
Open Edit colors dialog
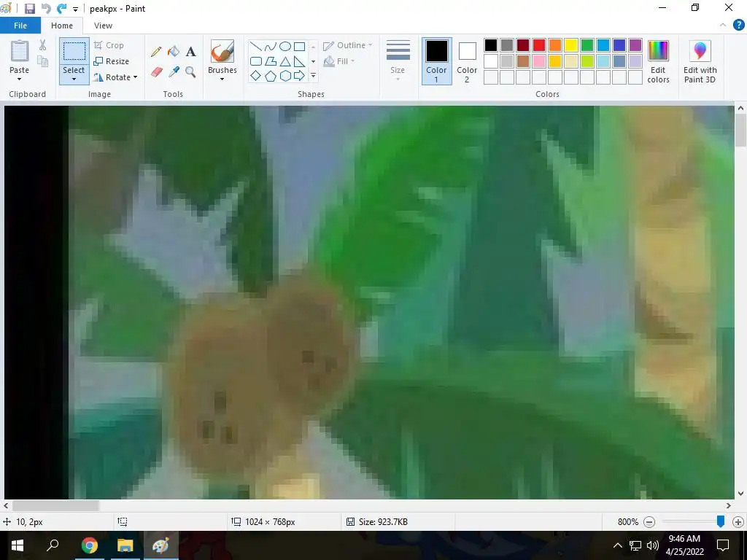click(x=659, y=61)
